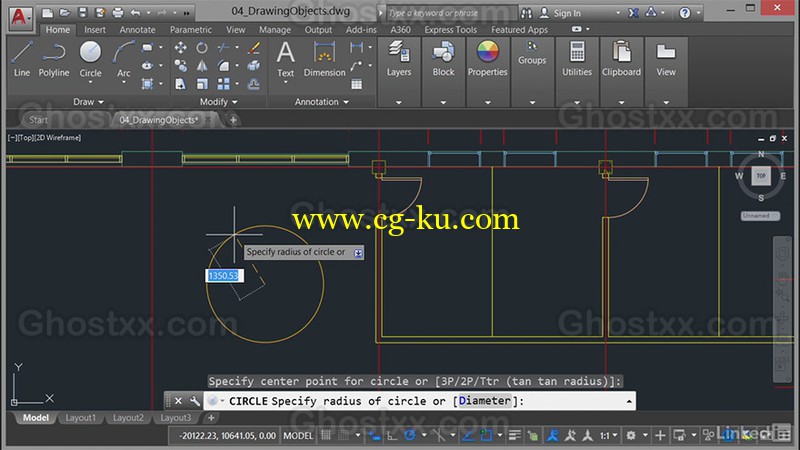Choose the Fillet tool
The width and height of the screenshot is (800, 450).
[223, 65]
